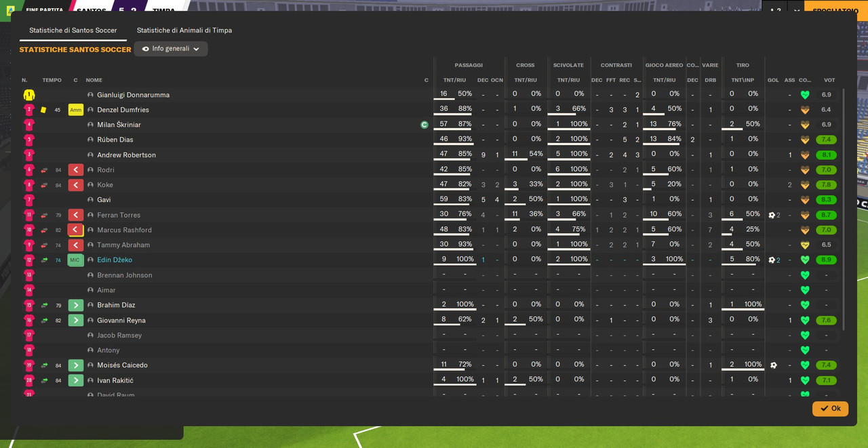
Task: Click Ferran Torres' 8.7 rating badge
Action: click(x=826, y=215)
